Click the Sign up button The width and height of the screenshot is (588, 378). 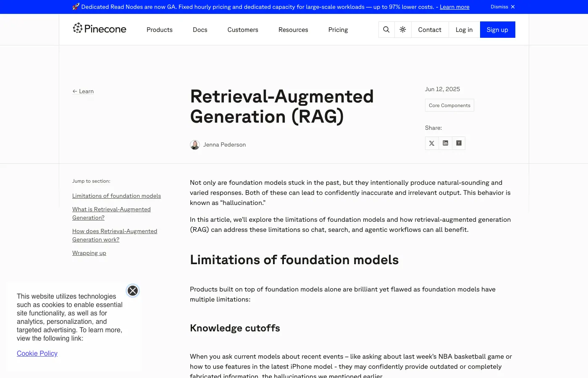(x=497, y=30)
